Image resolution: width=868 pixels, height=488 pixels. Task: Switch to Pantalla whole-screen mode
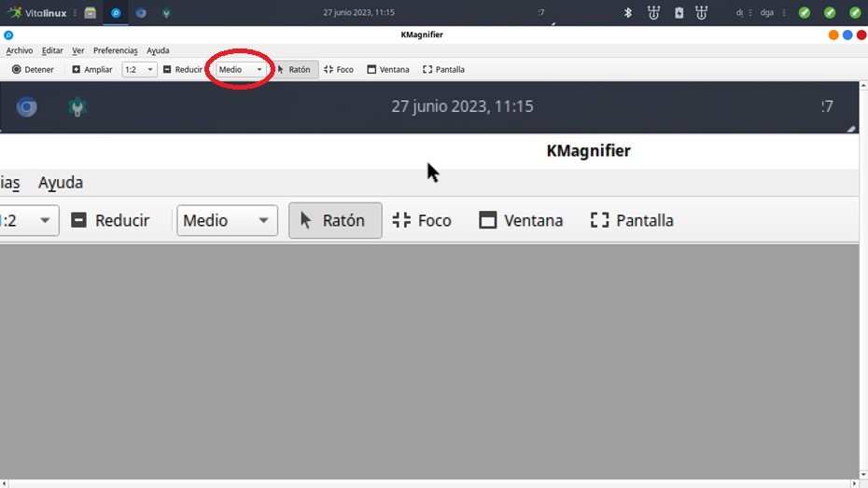pyautogui.click(x=443, y=69)
